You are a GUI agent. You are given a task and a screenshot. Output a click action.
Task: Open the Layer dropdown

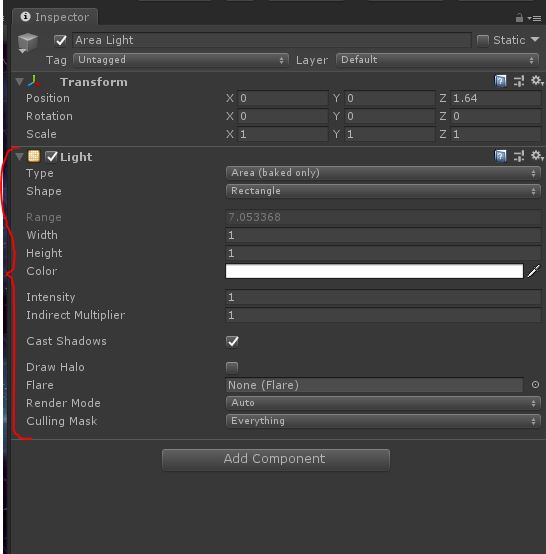[438, 60]
